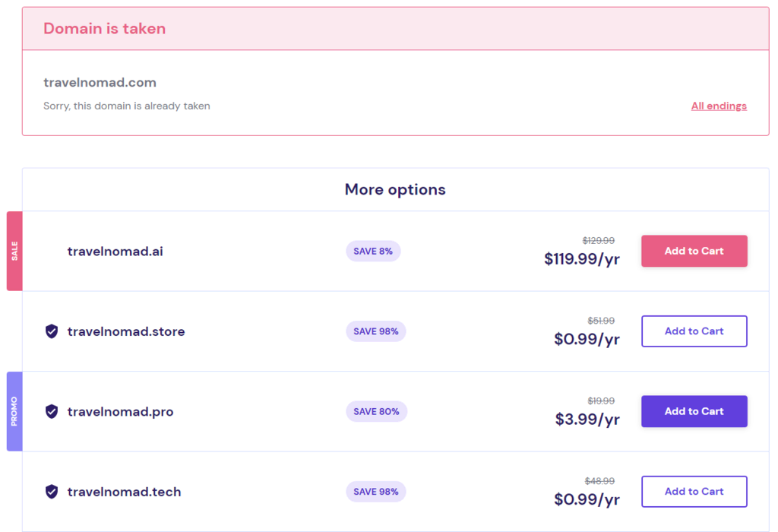Click shield icon beside travelnomad.pro
The image size is (778, 532).
52,412
